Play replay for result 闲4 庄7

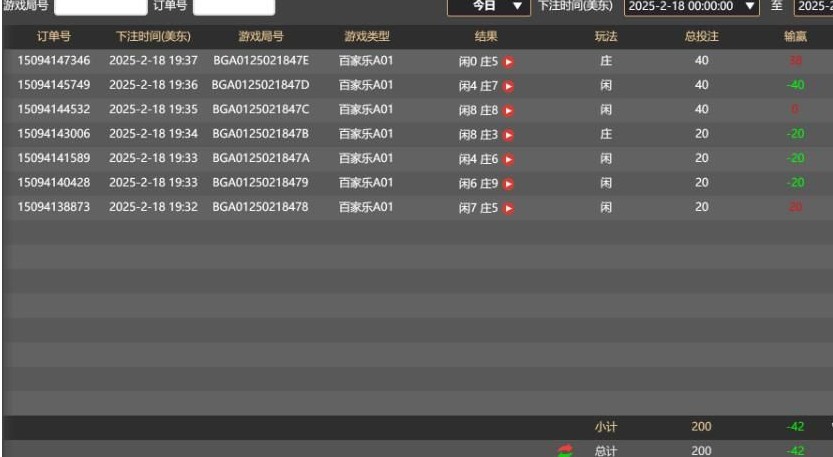[508, 86]
